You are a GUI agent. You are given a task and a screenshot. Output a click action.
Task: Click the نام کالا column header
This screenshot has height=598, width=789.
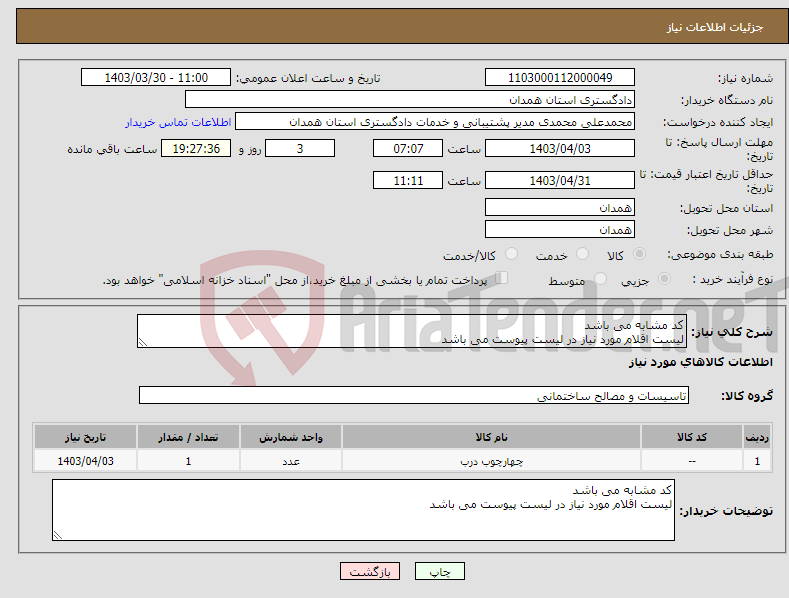491,437
